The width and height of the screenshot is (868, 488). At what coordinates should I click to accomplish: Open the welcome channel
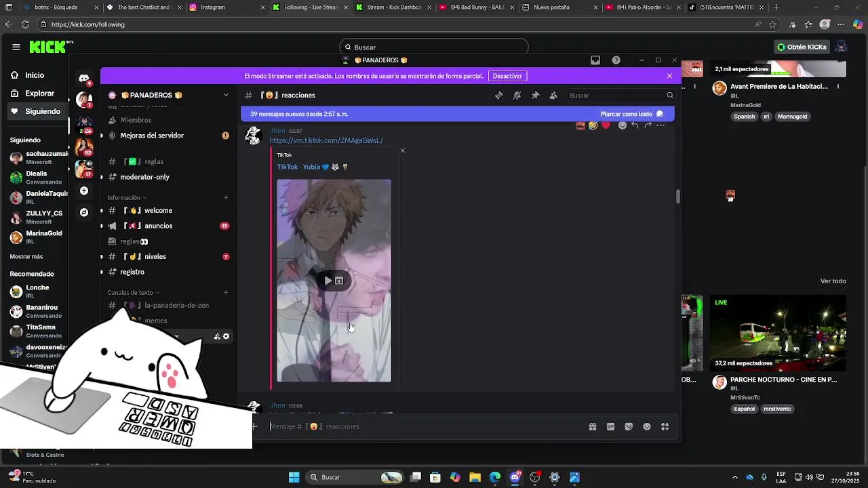158,211
